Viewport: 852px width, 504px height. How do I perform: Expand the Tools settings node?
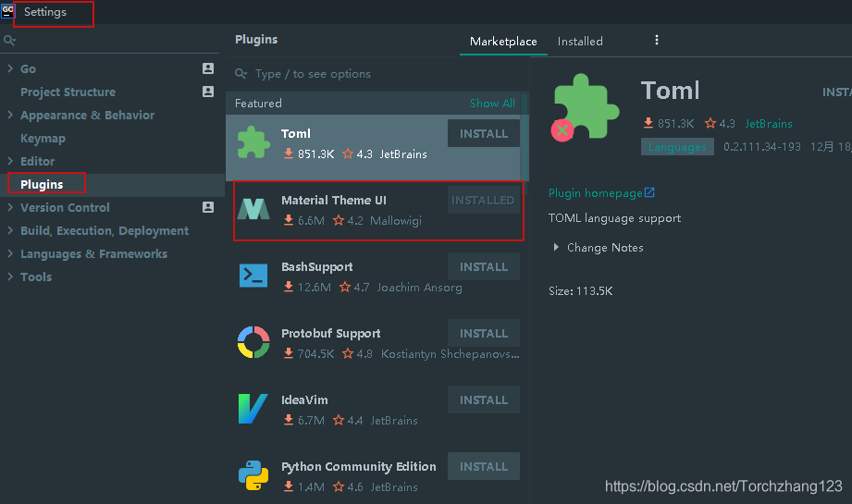point(10,277)
